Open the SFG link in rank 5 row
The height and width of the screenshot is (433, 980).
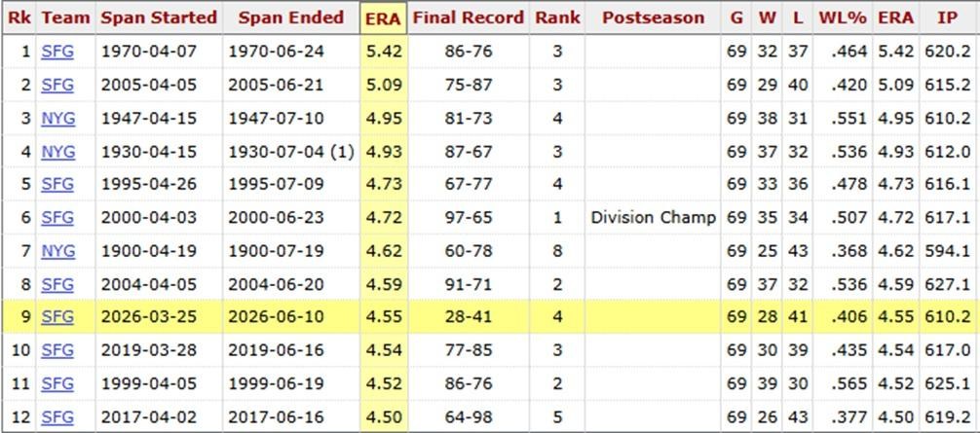point(57,184)
